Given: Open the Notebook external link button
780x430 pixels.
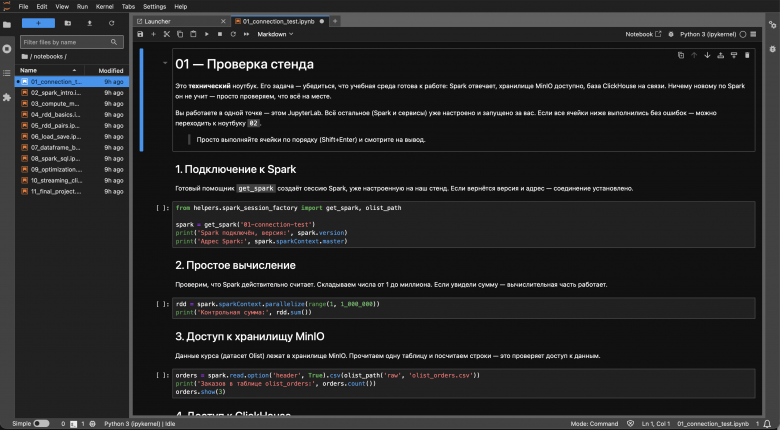Looking at the screenshot, I should (x=643, y=34).
